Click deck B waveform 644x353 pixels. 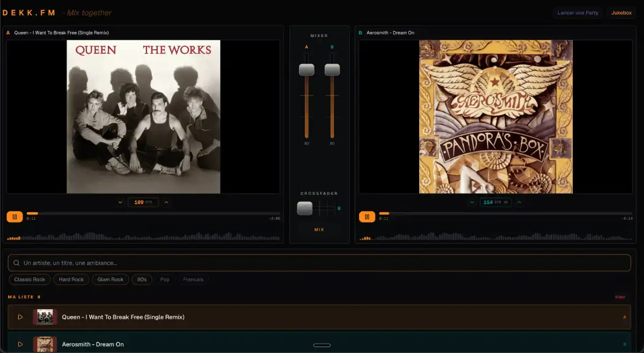click(x=496, y=236)
